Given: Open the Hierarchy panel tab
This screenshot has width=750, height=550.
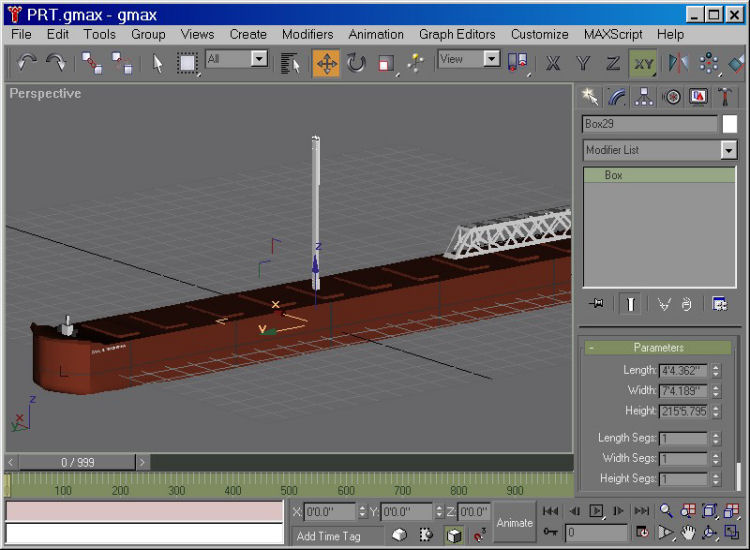Looking at the screenshot, I should pyautogui.click(x=645, y=96).
